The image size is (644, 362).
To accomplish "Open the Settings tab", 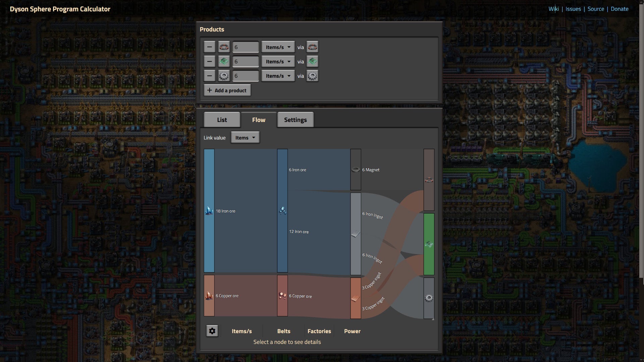I will [295, 120].
